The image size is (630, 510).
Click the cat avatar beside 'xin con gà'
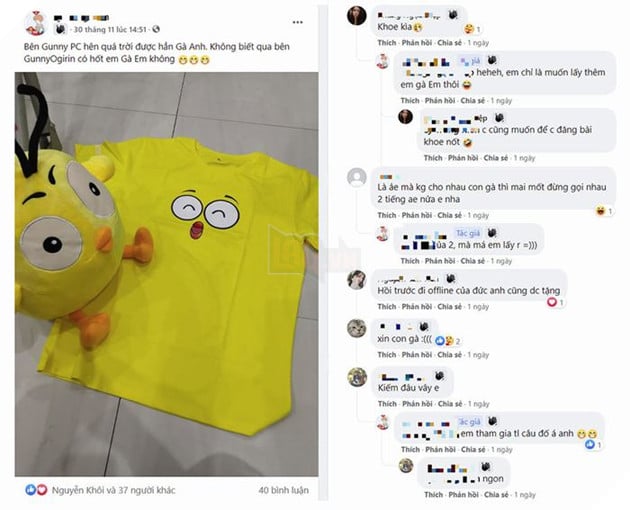click(356, 329)
